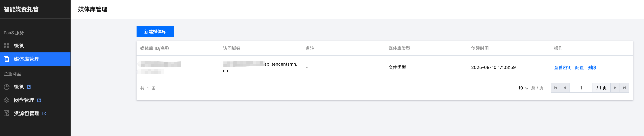Click the 资源包管理 package icon

tap(7, 113)
